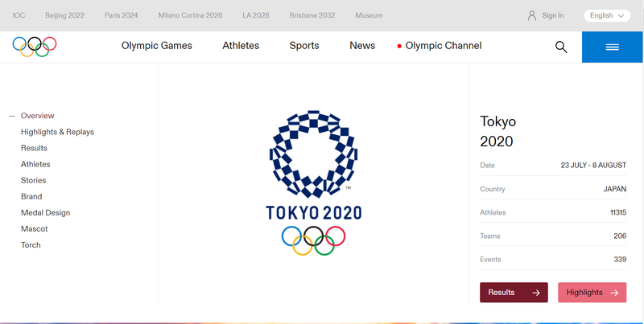Click the Olympic rings logo
644x324 pixels.
35,47
